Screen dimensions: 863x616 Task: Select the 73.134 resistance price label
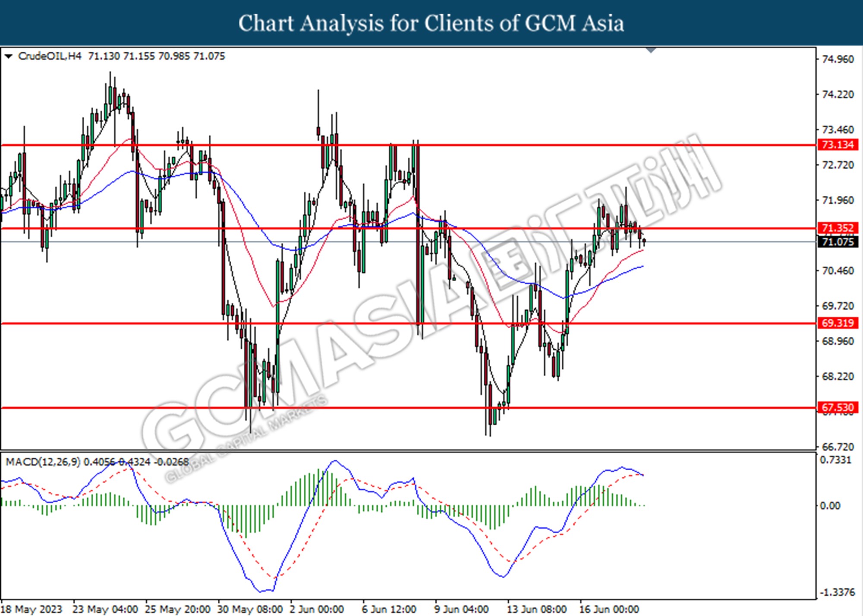[x=838, y=145]
